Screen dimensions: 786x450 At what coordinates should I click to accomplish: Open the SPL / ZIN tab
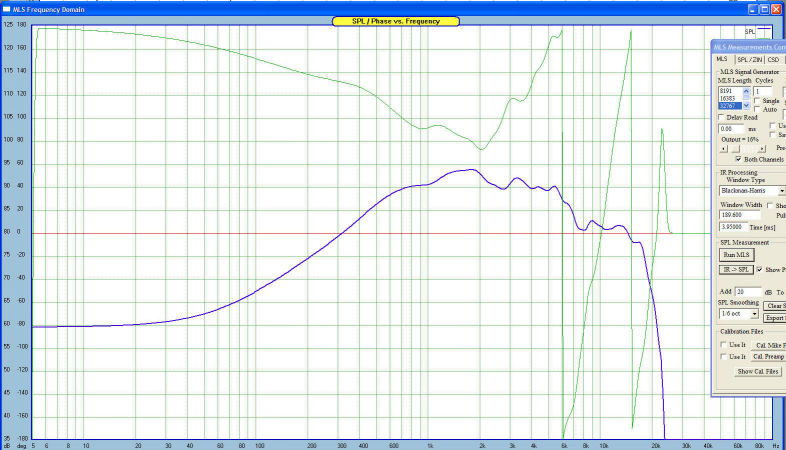click(x=749, y=60)
